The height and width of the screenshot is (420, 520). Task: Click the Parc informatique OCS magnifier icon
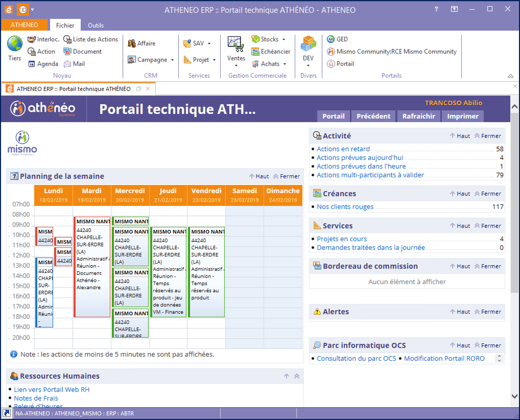pos(317,345)
